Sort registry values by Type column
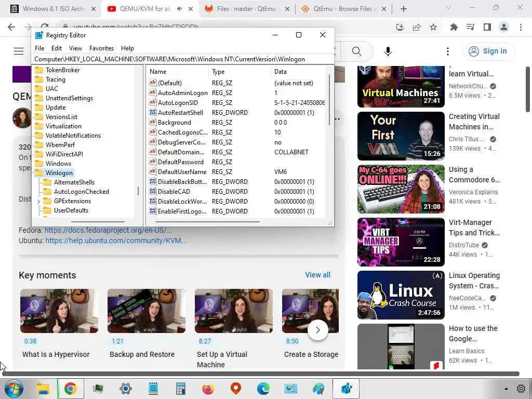Image resolution: width=532 pixels, height=399 pixels. tap(240, 72)
